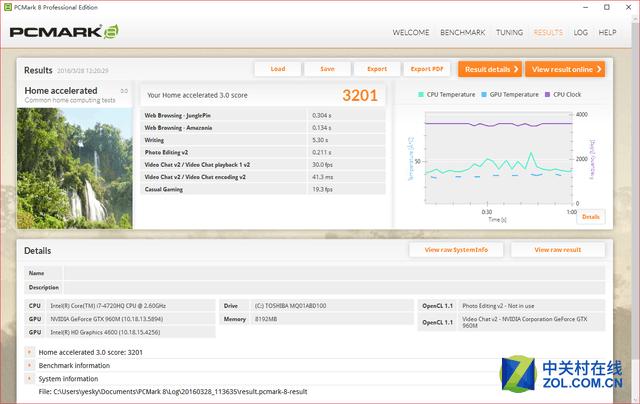
Task: Click the Name input field
Action: 334,273
